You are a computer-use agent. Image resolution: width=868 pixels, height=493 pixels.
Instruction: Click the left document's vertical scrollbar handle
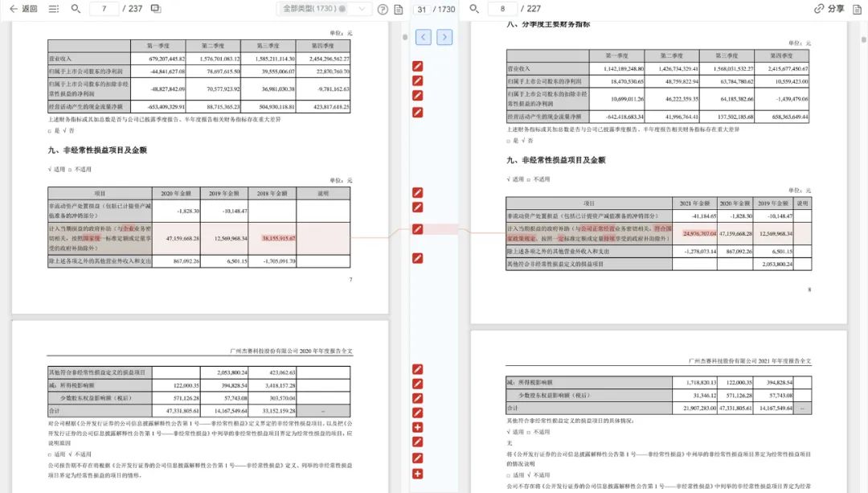coord(404,37)
